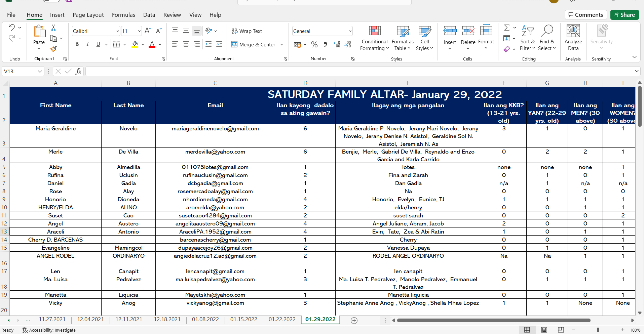Click the horizontal scrollbar thumb
Viewport: 644px width, 334px height.
click(x=494, y=321)
